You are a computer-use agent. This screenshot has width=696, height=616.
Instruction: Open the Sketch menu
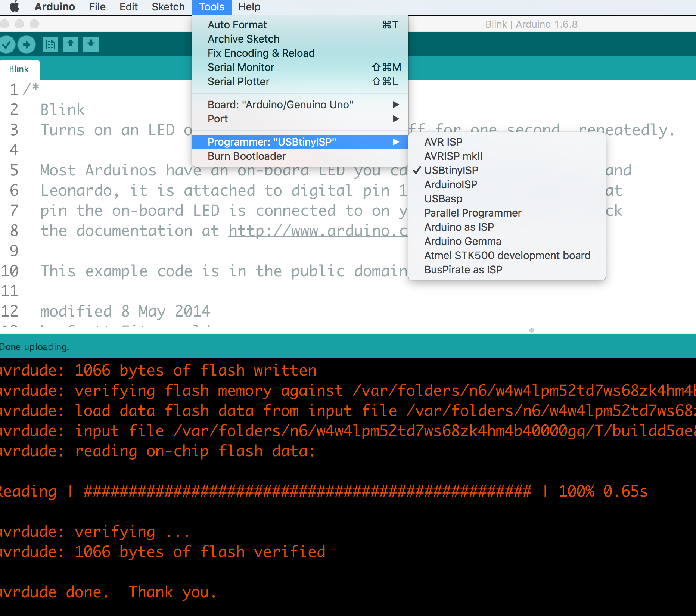pyautogui.click(x=168, y=7)
